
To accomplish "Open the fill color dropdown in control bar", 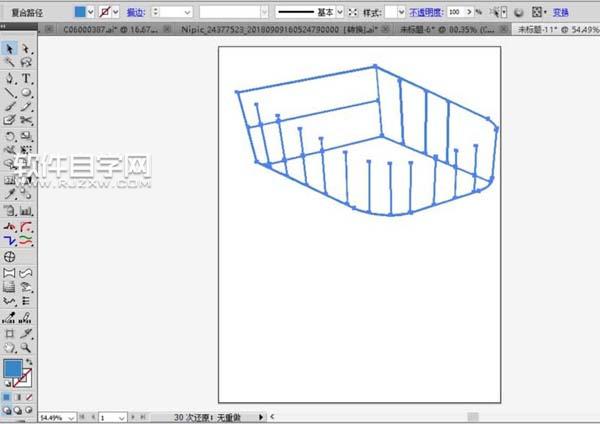I will 93,11.
